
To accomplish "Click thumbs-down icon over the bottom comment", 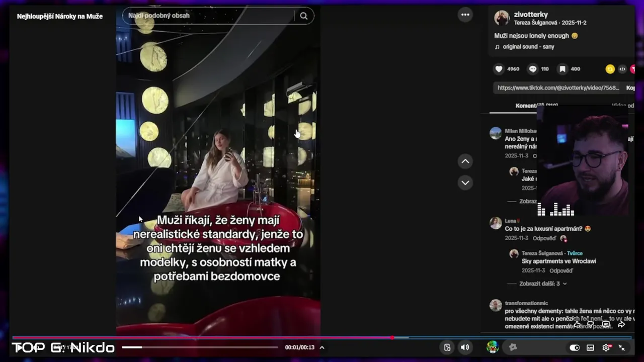I will coord(591,324).
